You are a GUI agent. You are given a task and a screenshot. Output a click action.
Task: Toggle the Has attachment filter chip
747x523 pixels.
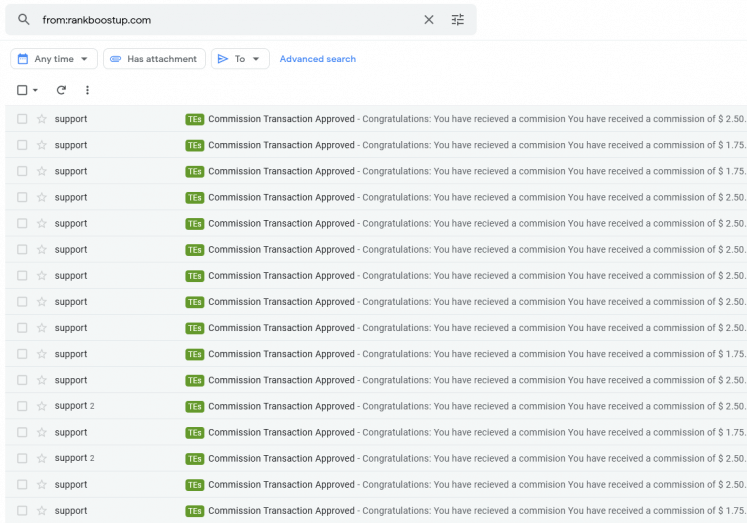(154, 59)
